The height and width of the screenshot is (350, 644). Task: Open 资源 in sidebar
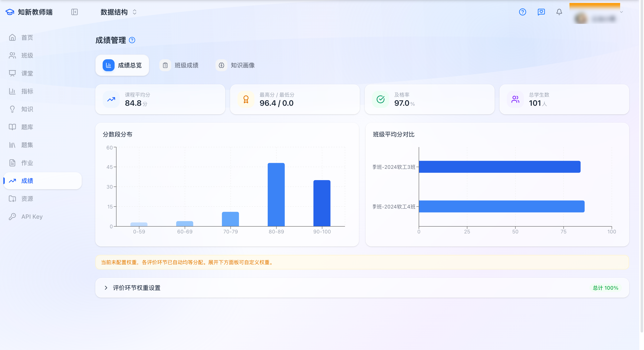(x=43, y=199)
